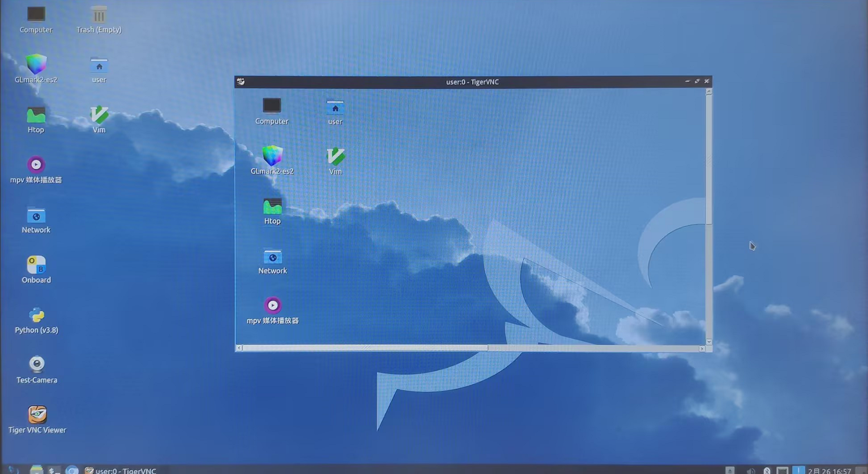This screenshot has width=868, height=474.
Task: Select user folder inside the TigerVNC window
Action: pos(335,112)
